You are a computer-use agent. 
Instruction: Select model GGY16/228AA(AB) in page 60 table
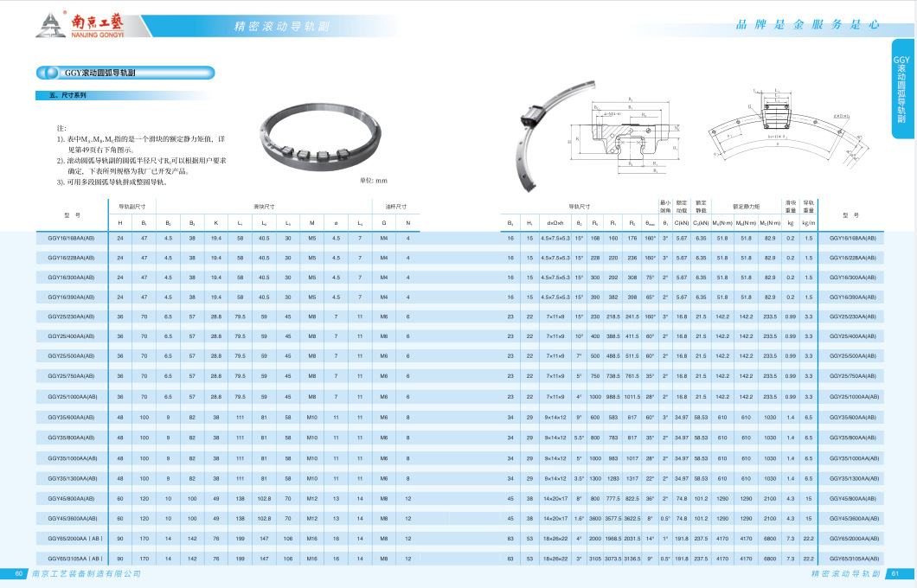pos(71,258)
